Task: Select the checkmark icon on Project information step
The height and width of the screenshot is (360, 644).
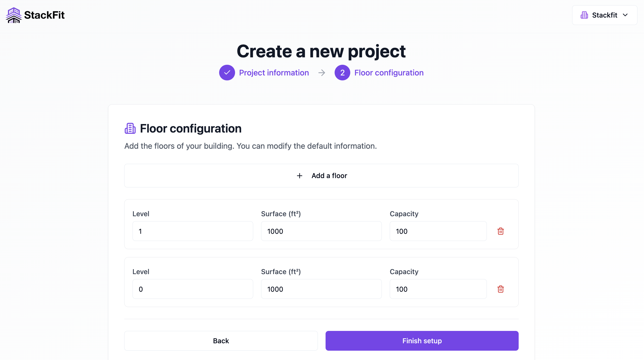Action: click(x=227, y=72)
